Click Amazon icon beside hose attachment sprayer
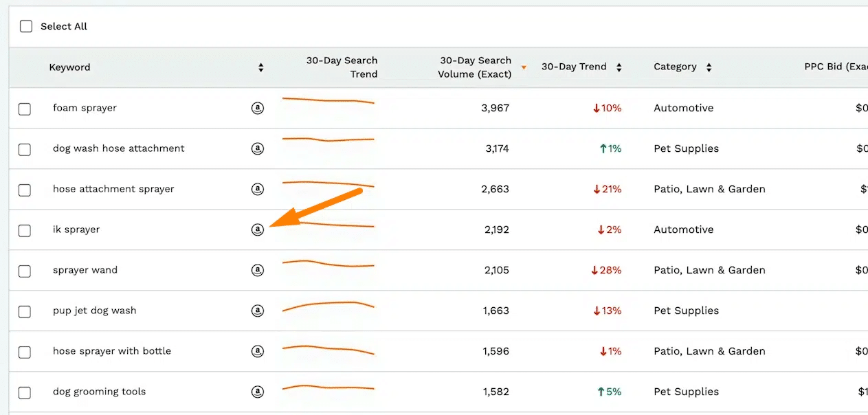This screenshot has height=415, width=868. tap(258, 189)
